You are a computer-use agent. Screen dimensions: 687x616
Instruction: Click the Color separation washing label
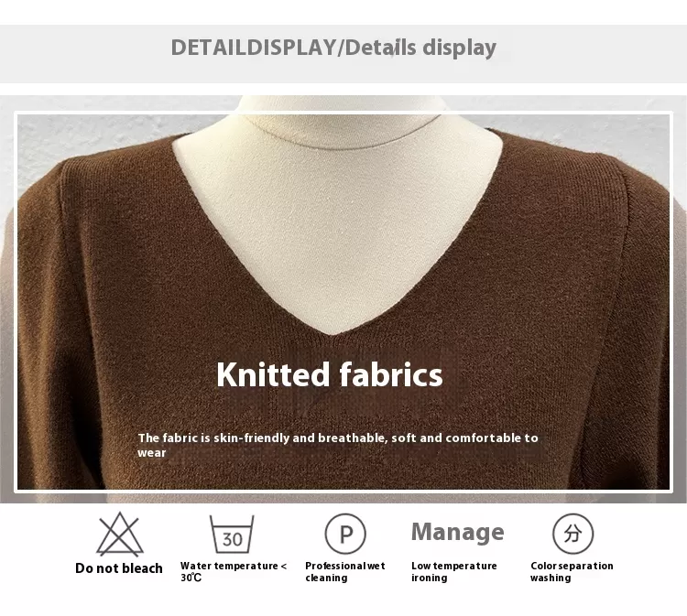572,572
